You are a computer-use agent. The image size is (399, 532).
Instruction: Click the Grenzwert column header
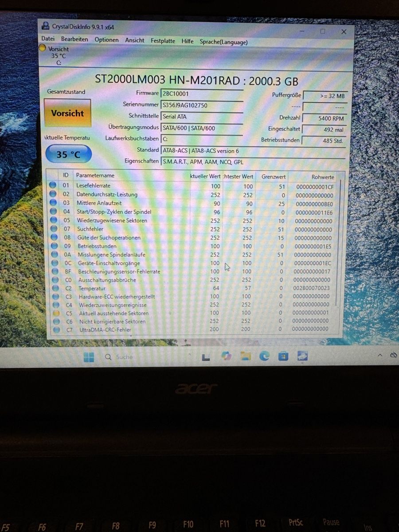tap(274, 176)
